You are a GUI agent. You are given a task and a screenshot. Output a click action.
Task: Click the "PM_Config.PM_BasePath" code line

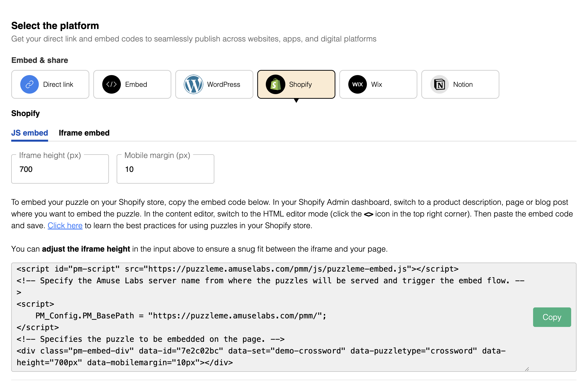181,316
